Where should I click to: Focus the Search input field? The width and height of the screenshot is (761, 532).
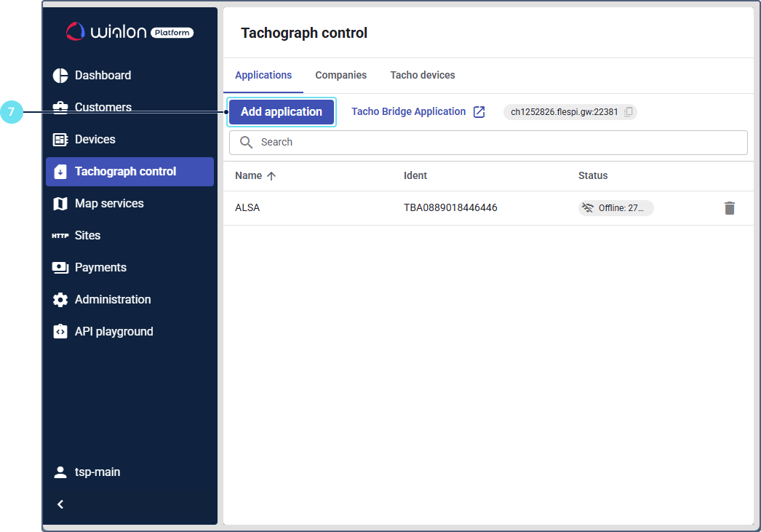tap(495, 143)
